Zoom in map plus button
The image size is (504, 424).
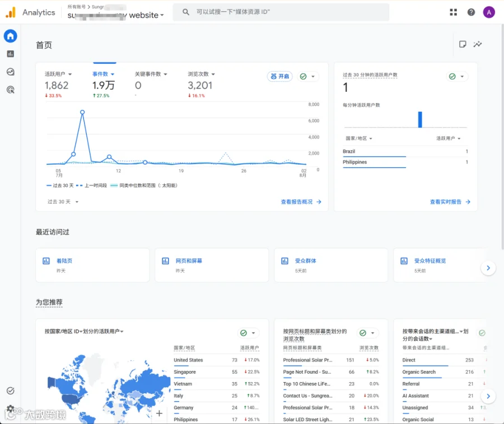[159, 413]
